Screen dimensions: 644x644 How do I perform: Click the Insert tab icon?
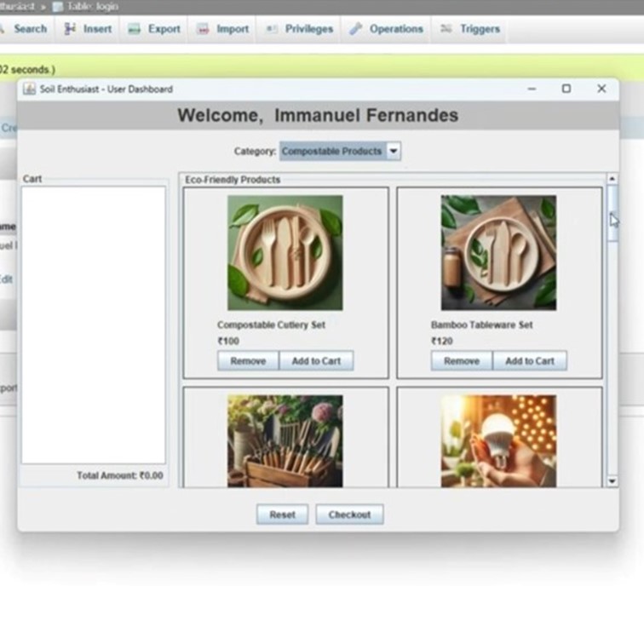point(70,28)
